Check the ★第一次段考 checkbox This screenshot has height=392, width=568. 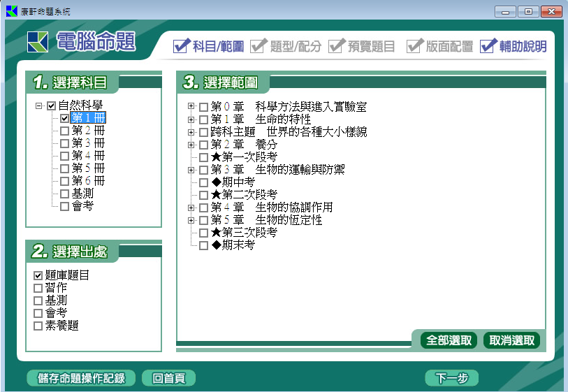pos(203,158)
